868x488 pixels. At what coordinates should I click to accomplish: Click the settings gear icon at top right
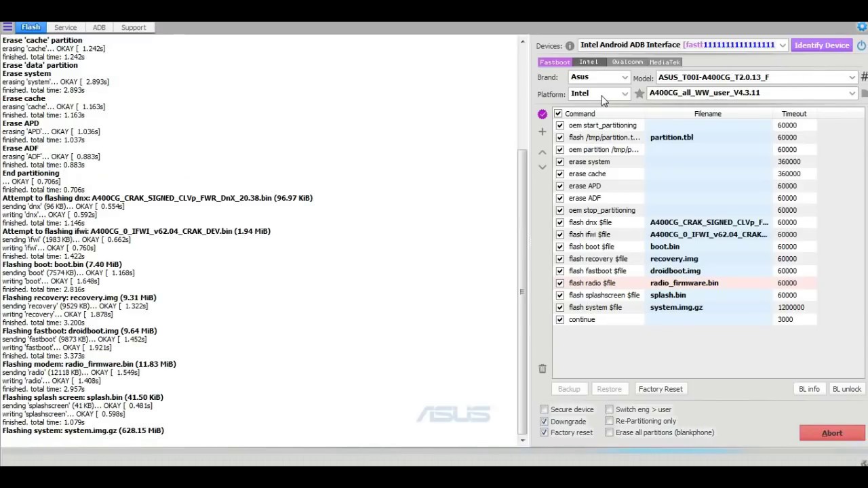pyautogui.click(x=862, y=27)
